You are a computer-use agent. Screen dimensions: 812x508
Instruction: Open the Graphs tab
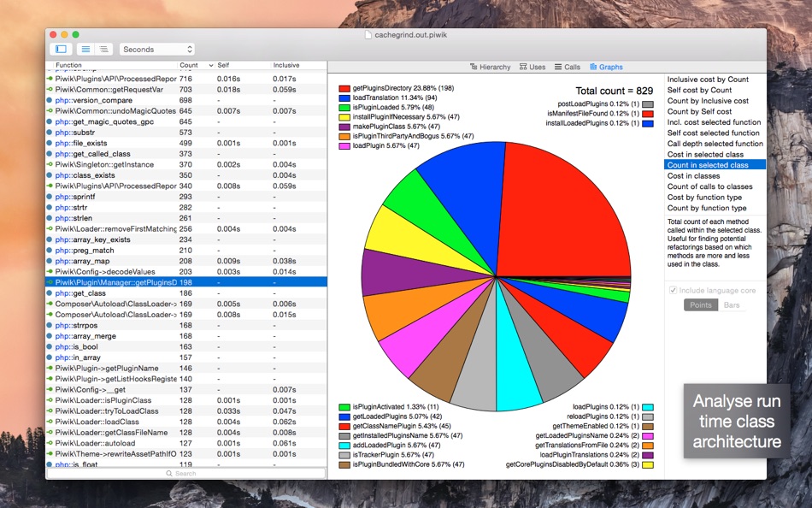tap(606, 67)
